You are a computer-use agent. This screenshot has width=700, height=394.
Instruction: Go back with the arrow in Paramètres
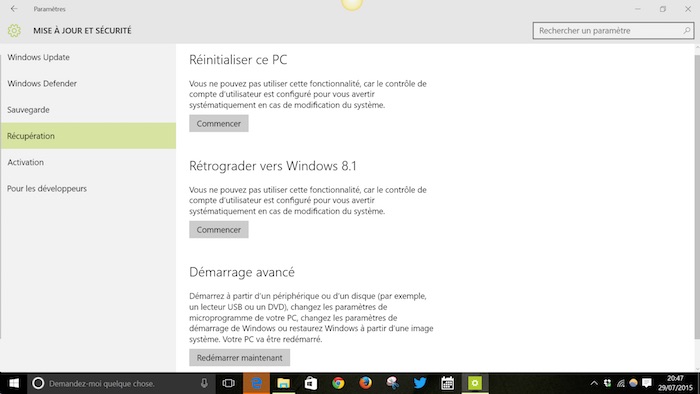(14, 8)
